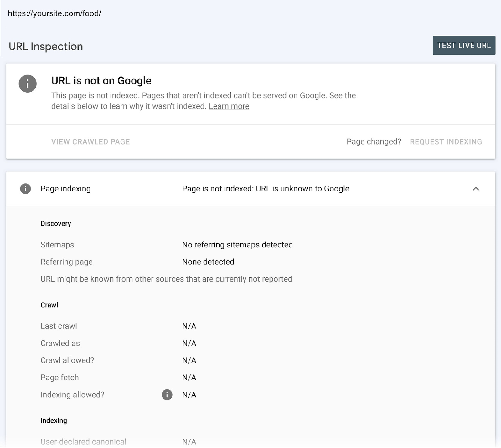This screenshot has width=501, height=448.
Task: Click REQUEST INDEXING
Action: tap(446, 141)
